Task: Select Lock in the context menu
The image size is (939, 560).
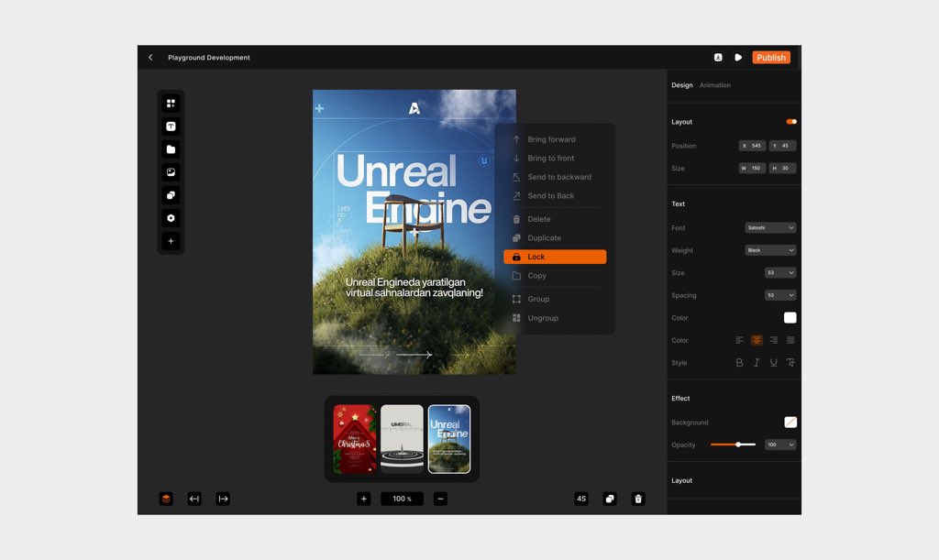Action: pos(555,257)
